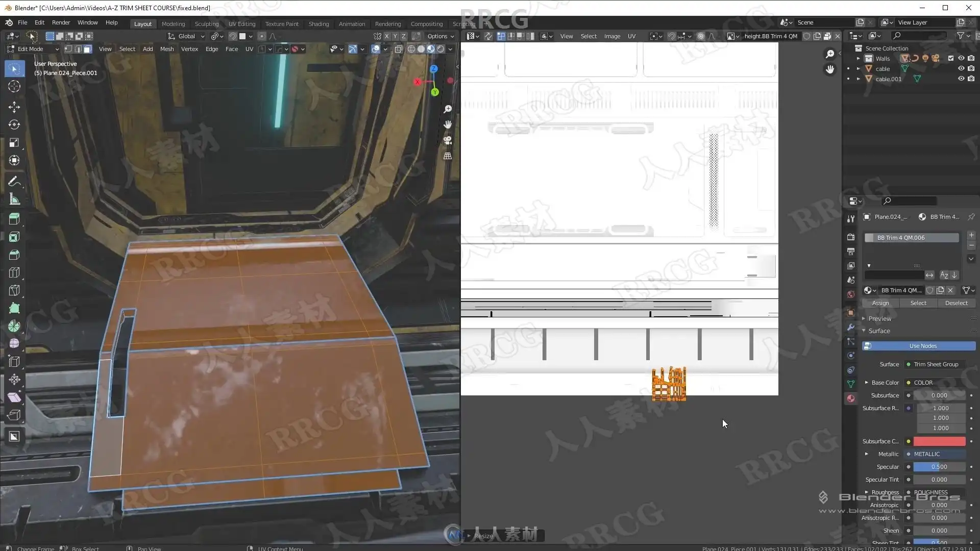The image size is (980, 551).
Task: Hide cable.001 in viewport
Action: [x=961, y=79]
